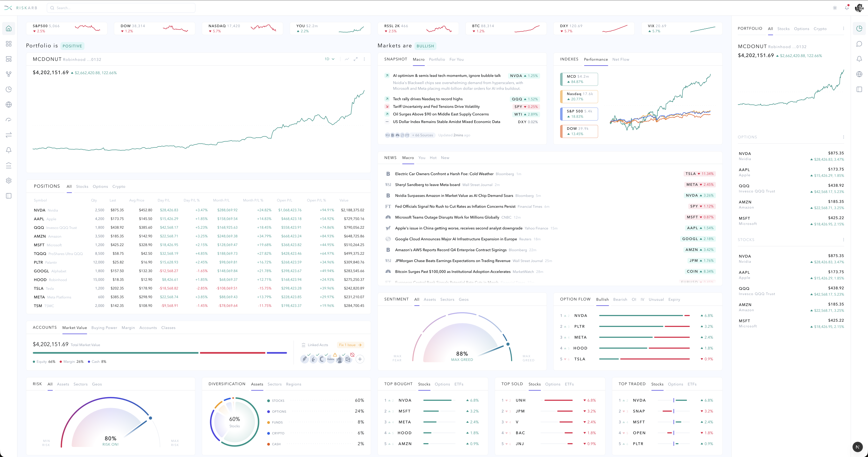Open the Settings gear in left sidebar

9,180
